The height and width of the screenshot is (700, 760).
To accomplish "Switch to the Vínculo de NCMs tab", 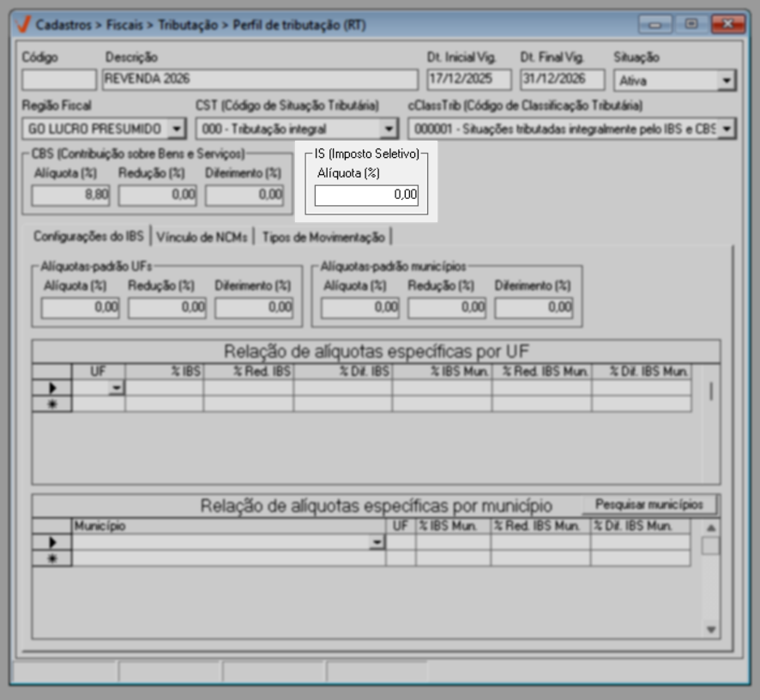I will (x=203, y=237).
